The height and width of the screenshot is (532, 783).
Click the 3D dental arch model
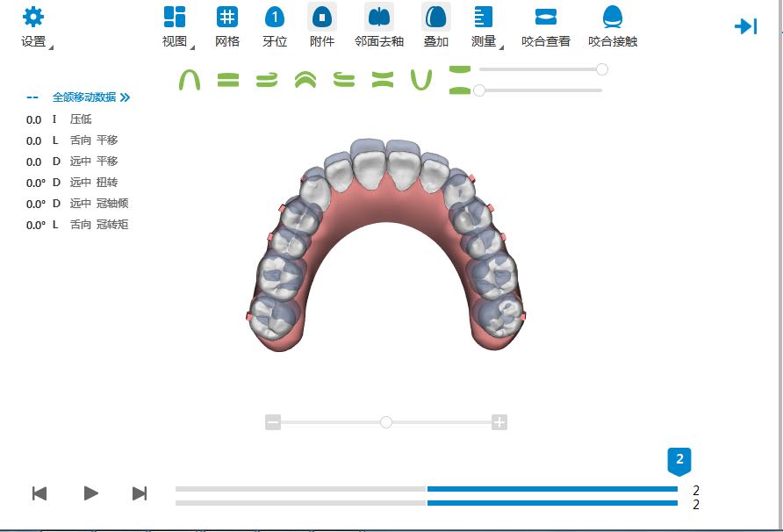(x=386, y=245)
